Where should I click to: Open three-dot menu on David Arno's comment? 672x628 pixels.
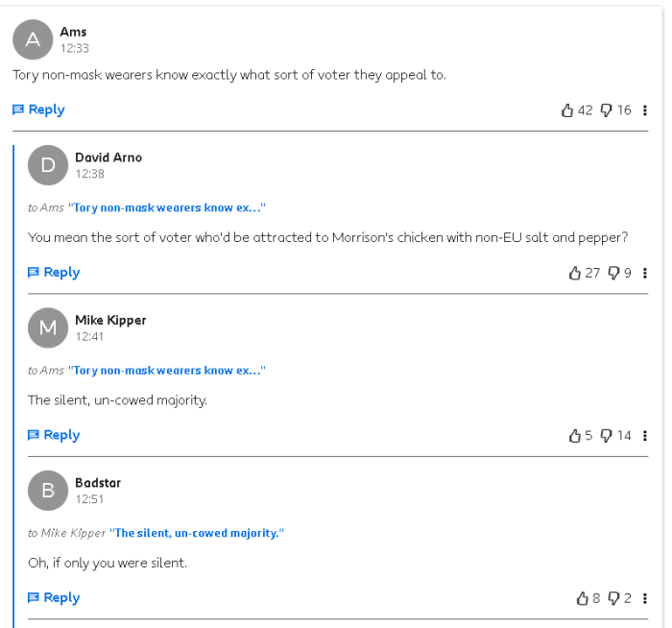(x=644, y=273)
